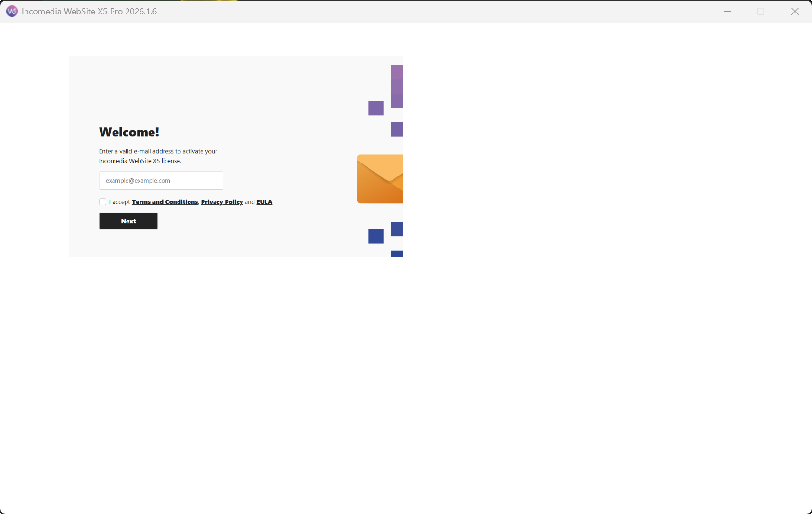Click the leftmost purple square above the envelope
Image resolution: width=812 pixels, height=514 pixels.
pyautogui.click(x=376, y=108)
